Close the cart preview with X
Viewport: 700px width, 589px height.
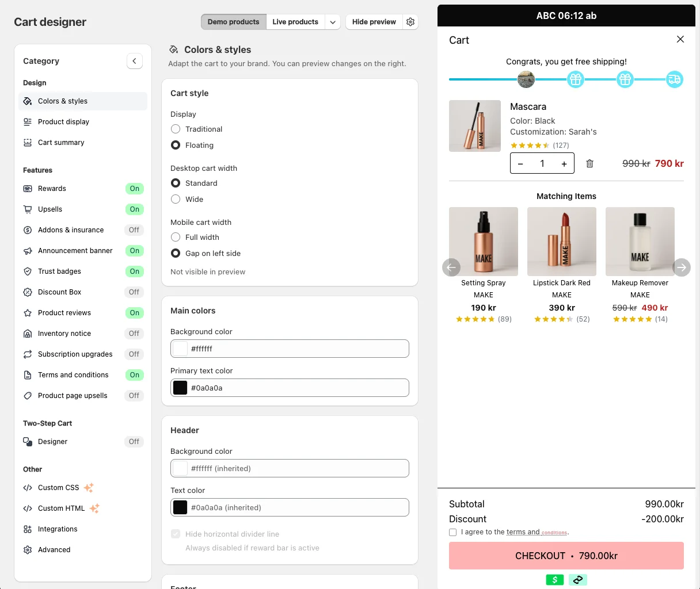click(680, 39)
